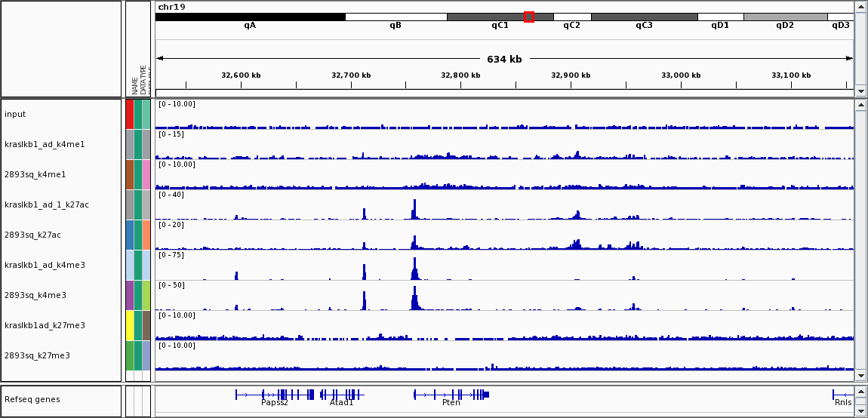Click the data panel scrollbar down arrow
Screen dimensions: 868x418
click(x=860, y=374)
